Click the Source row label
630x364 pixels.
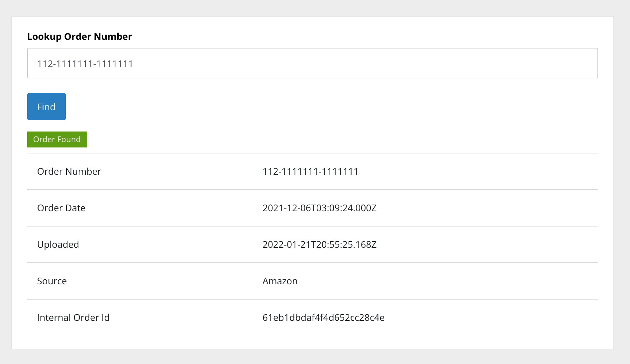(x=52, y=281)
